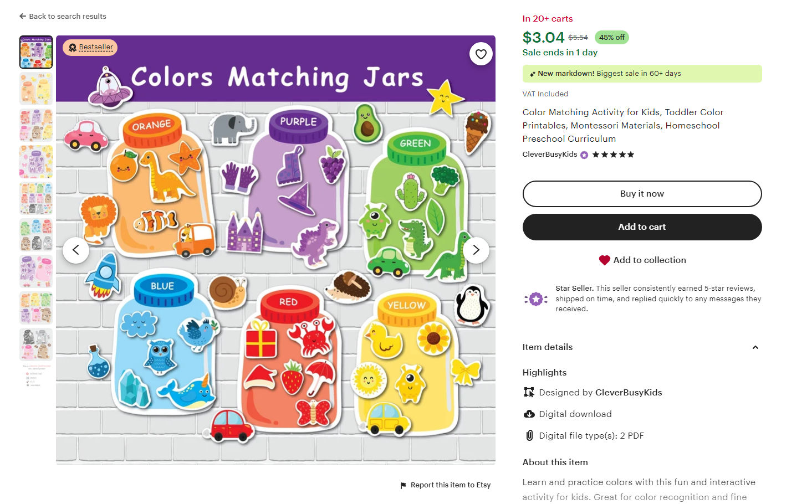Go to previous photo with left arrow
Viewport: 812px width, 504px height.
[x=76, y=250]
